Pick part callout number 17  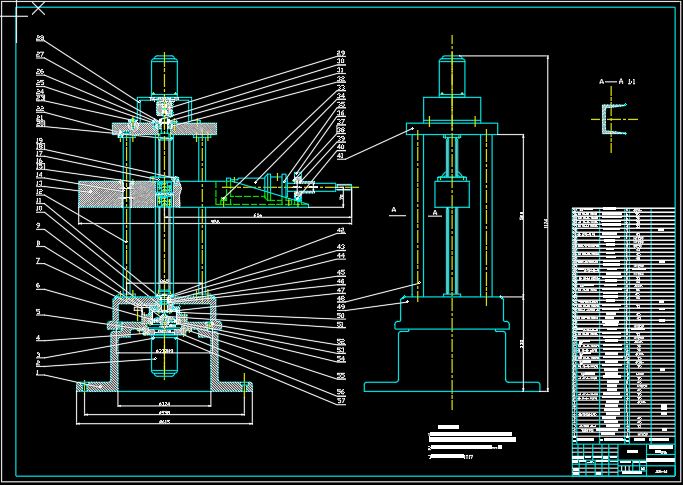(40, 153)
